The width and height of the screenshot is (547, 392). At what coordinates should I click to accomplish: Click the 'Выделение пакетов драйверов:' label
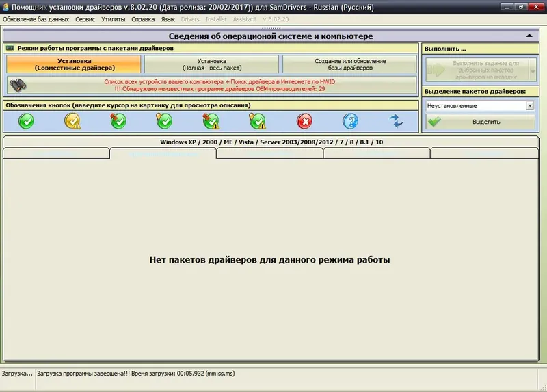point(475,92)
